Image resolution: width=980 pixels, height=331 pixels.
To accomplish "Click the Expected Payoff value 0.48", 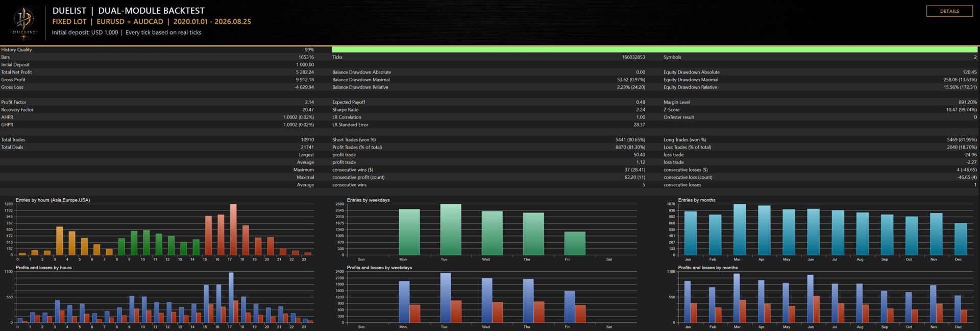I will click(641, 102).
